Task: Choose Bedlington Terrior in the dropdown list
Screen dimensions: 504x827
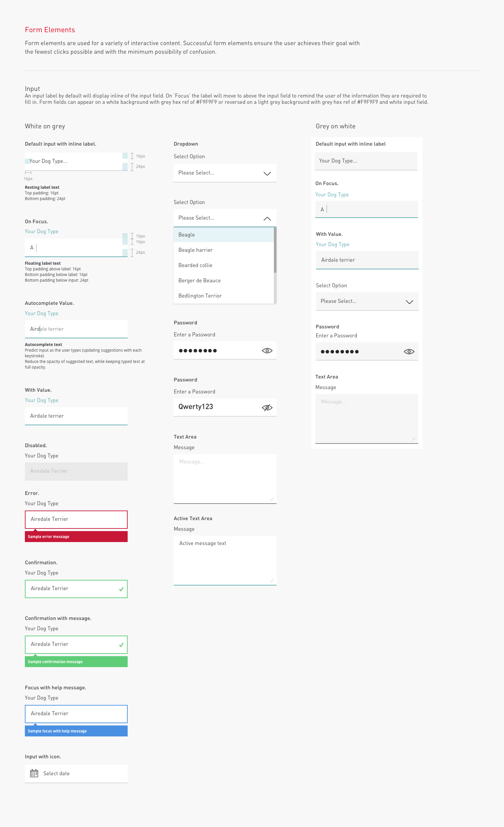Action: (x=200, y=296)
